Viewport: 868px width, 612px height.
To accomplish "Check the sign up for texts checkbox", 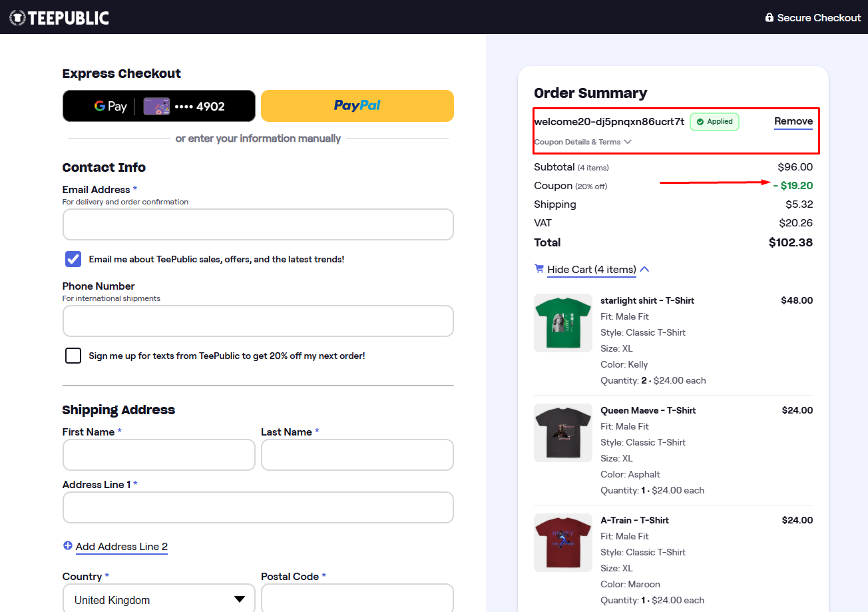I will (73, 356).
